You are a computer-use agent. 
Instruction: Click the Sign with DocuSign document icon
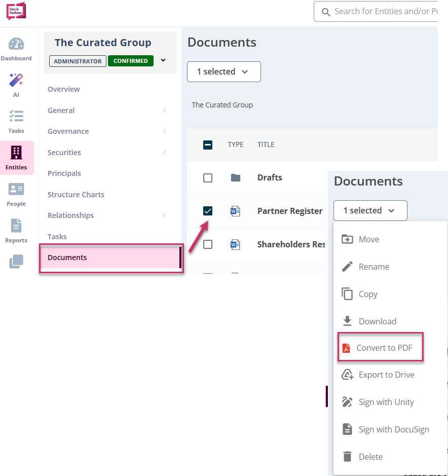(347, 429)
